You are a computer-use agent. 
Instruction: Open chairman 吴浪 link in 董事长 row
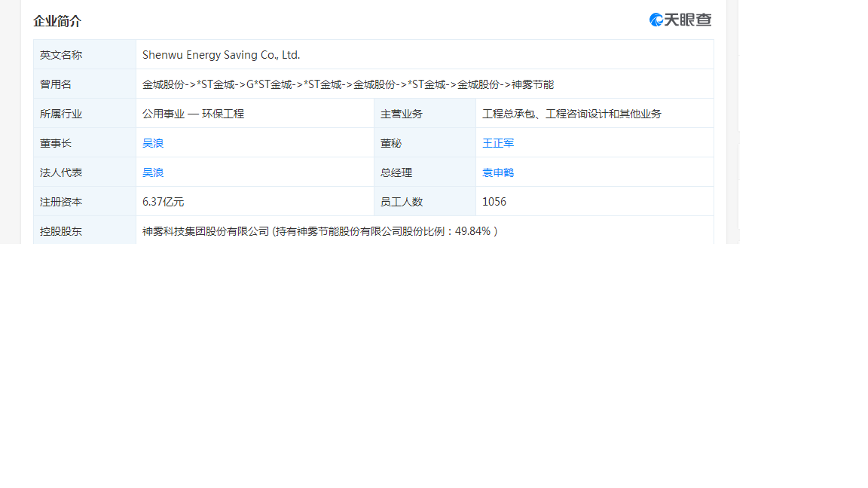pos(153,143)
